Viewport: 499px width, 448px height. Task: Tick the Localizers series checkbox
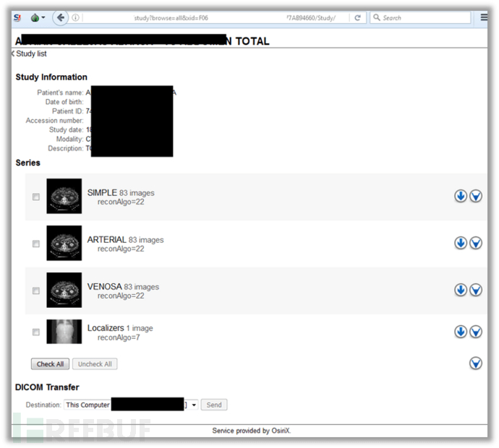[36, 332]
